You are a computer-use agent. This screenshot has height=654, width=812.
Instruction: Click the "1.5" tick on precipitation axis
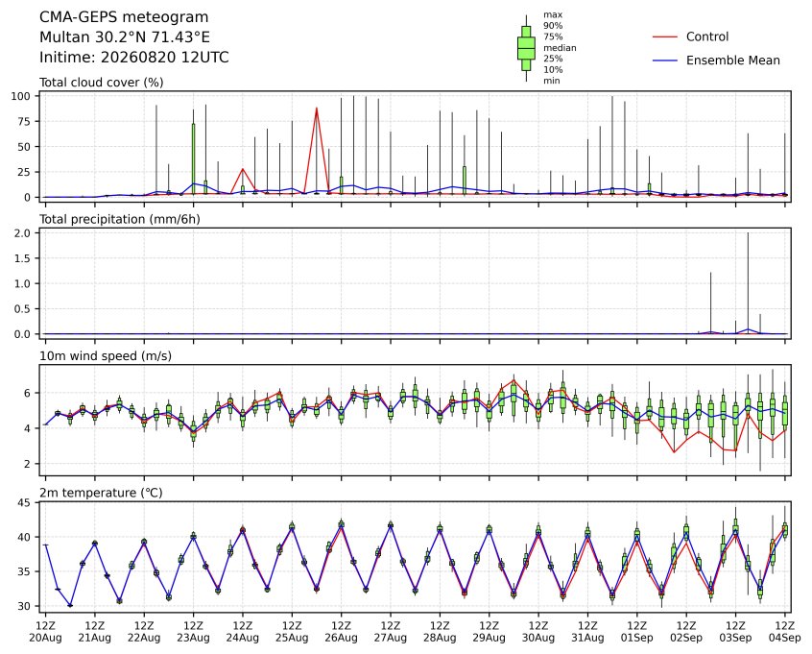click(23, 258)
